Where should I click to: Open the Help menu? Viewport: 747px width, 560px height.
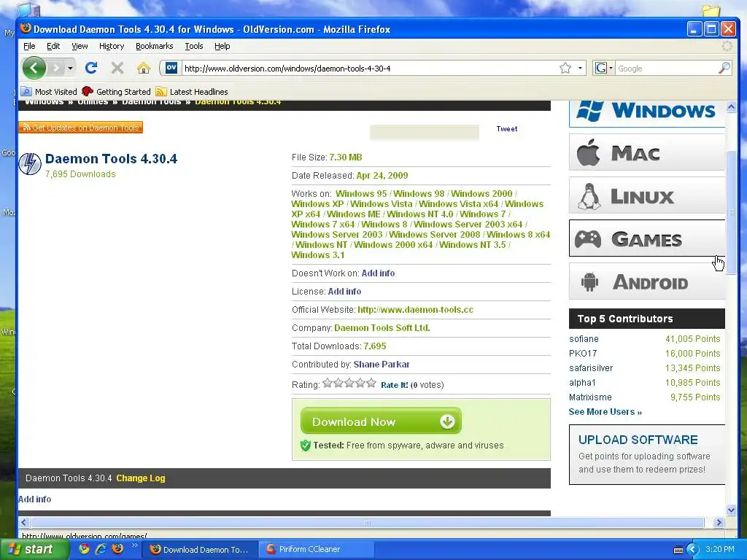click(222, 46)
